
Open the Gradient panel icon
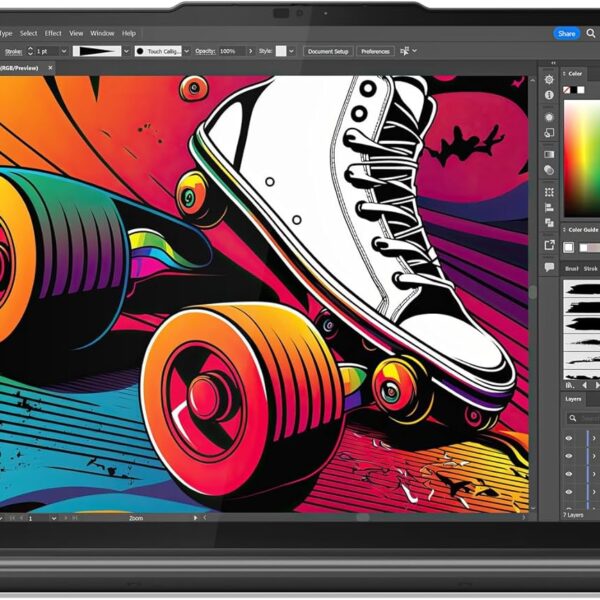tap(549, 154)
